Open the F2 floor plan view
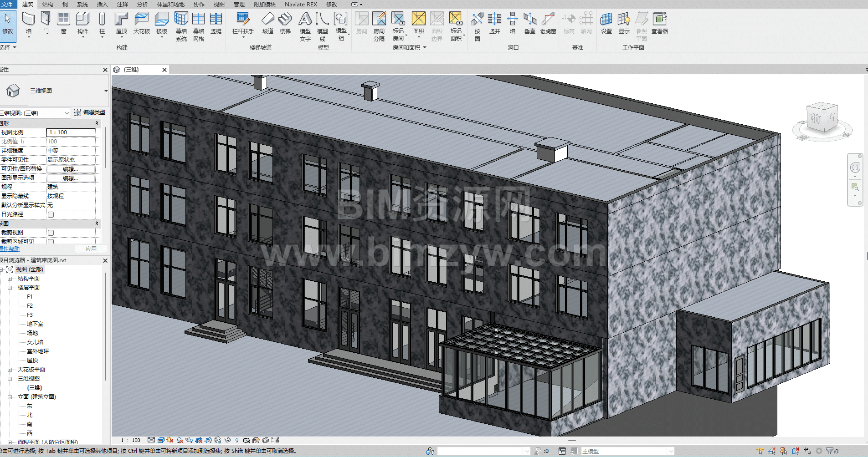 [x=30, y=306]
